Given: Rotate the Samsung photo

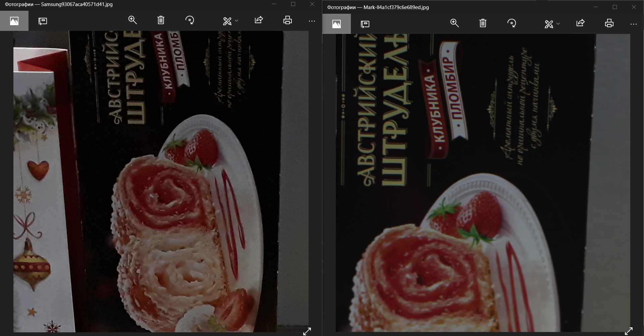Looking at the screenshot, I should click(x=190, y=20).
